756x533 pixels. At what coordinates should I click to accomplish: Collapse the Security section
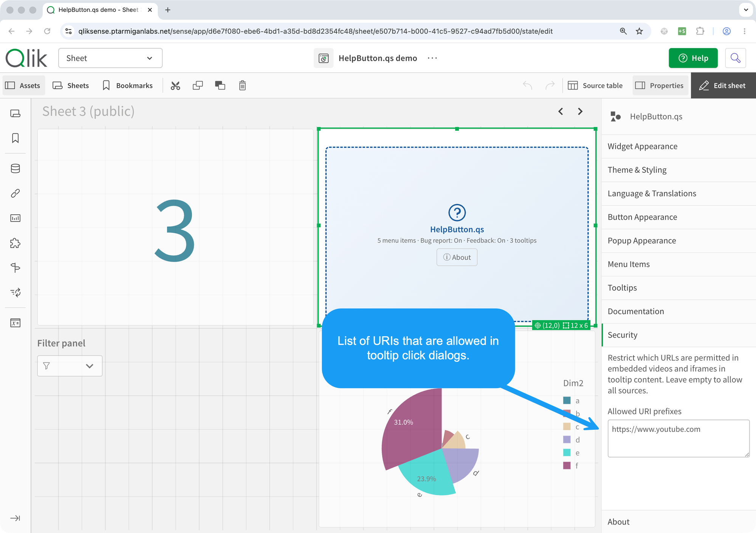point(679,335)
